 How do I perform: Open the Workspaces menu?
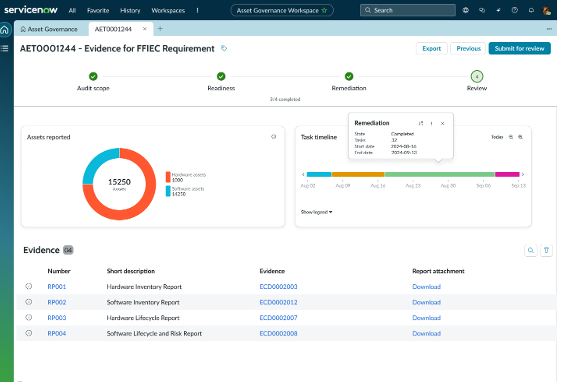(168, 10)
